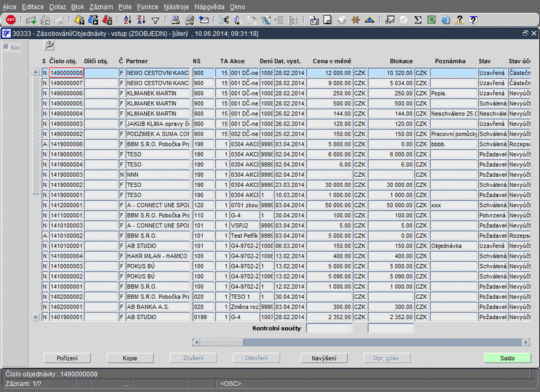Click the glasses preview icon

tap(390, 20)
